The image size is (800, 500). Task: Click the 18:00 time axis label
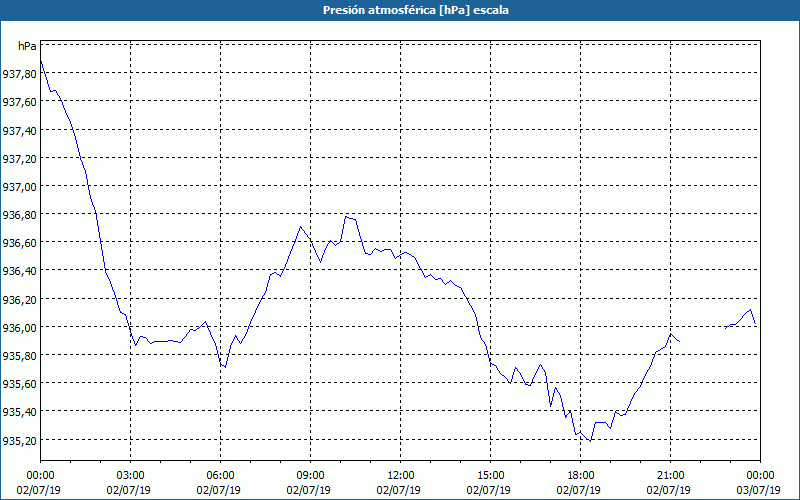(x=580, y=476)
